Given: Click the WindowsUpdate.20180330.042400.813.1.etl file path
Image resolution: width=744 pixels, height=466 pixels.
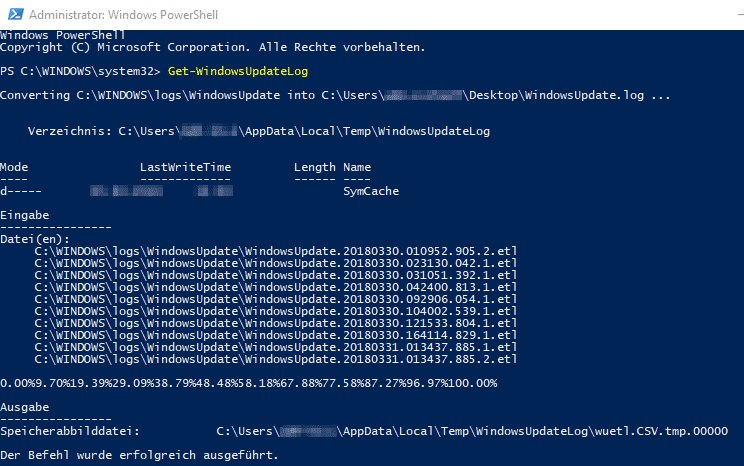Looking at the screenshot, I should [x=275, y=286].
